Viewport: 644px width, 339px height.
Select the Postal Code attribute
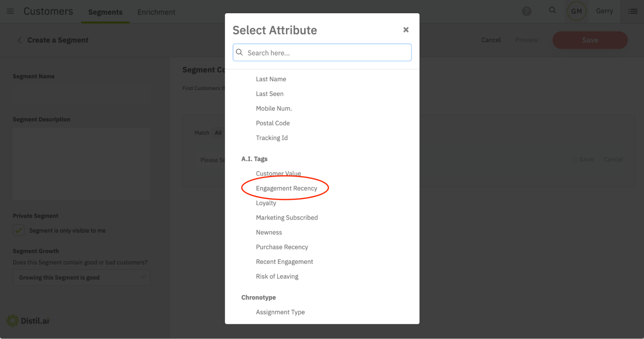coord(273,123)
